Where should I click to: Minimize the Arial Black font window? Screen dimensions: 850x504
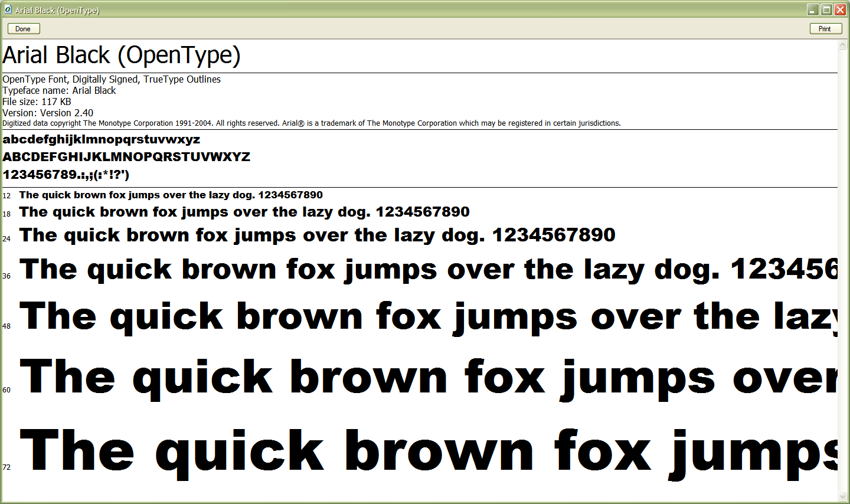[x=813, y=9]
